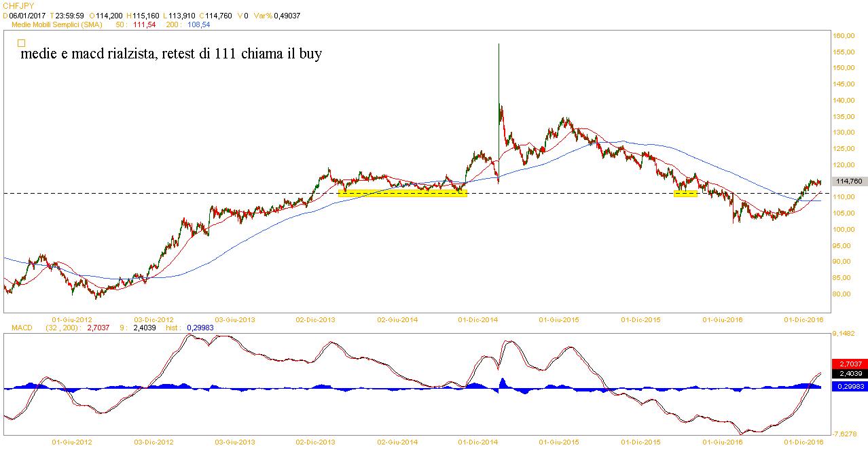Click the small yellow rectangle near 2016
The width and height of the screenshot is (868, 454).
click(685, 193)
